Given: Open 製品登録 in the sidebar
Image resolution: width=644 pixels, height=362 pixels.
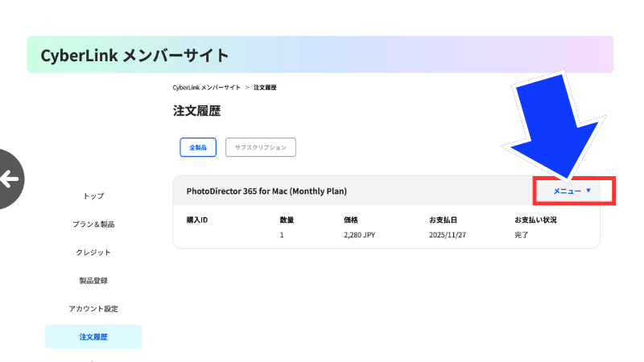Looking at the screenshot, I should click(93, 281).
